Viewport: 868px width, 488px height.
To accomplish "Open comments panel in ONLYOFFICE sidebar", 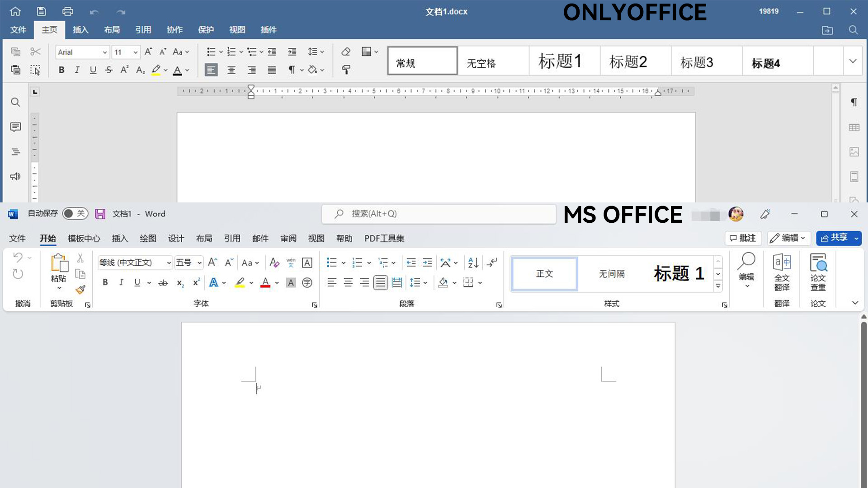I will (15, 127).
